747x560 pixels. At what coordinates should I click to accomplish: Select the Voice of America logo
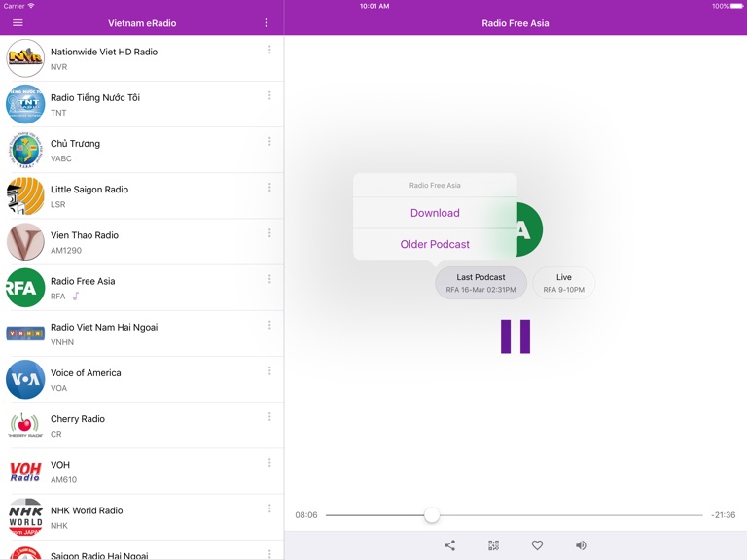[x=25, y=379]
